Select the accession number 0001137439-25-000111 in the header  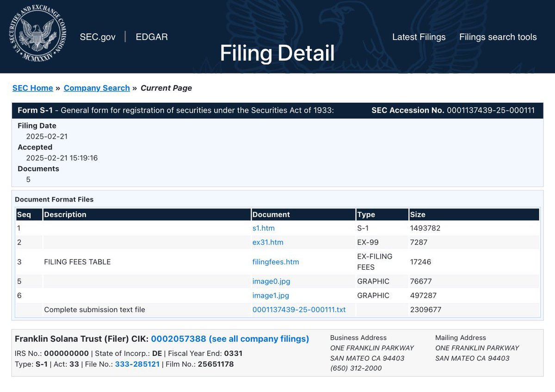click(x=491, y=110)
